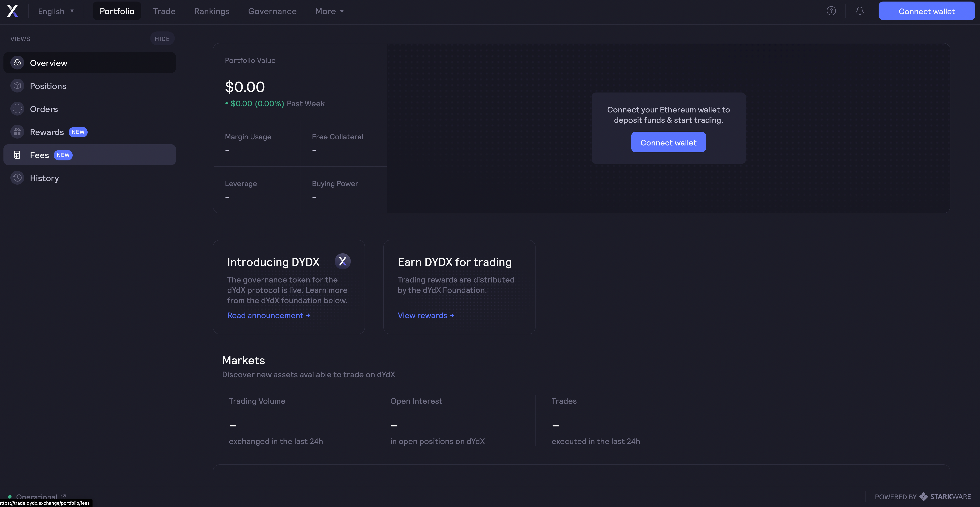Click the NEW badge beside Rewards

78,132
